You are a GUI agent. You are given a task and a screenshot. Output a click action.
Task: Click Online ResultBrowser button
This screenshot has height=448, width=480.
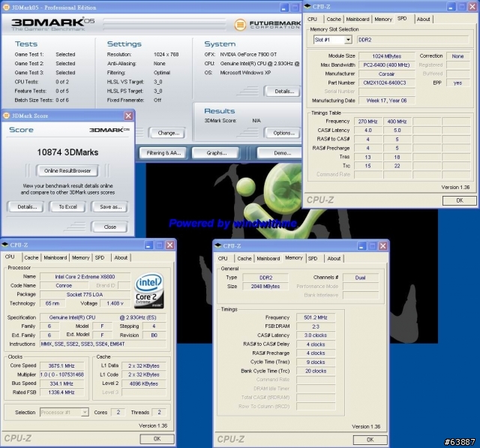[x=67, y=171]
